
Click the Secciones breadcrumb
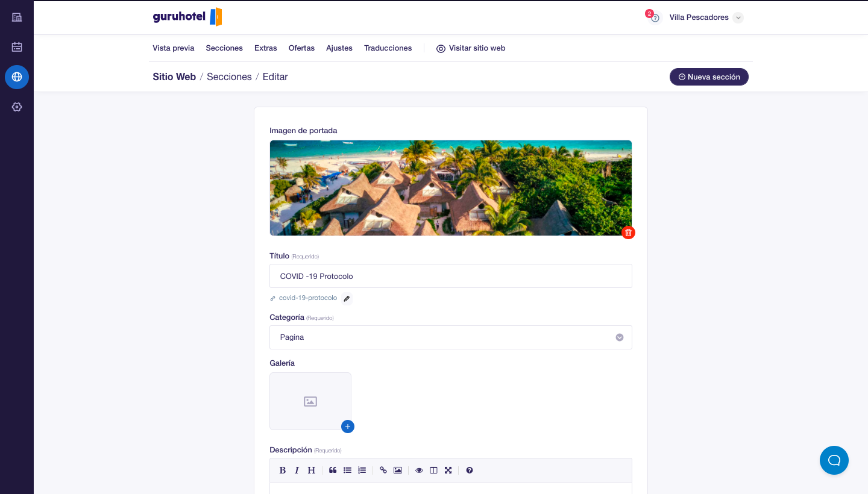(x=229, y=77)
